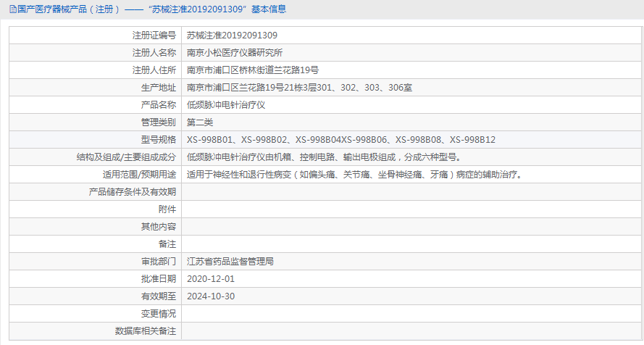Click the intended-use text starting with 适用于神经性

[x=355, y=175]
